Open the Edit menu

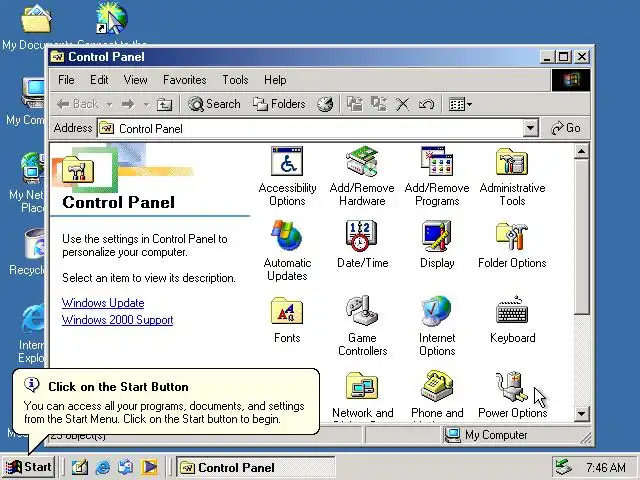[99, 80]
